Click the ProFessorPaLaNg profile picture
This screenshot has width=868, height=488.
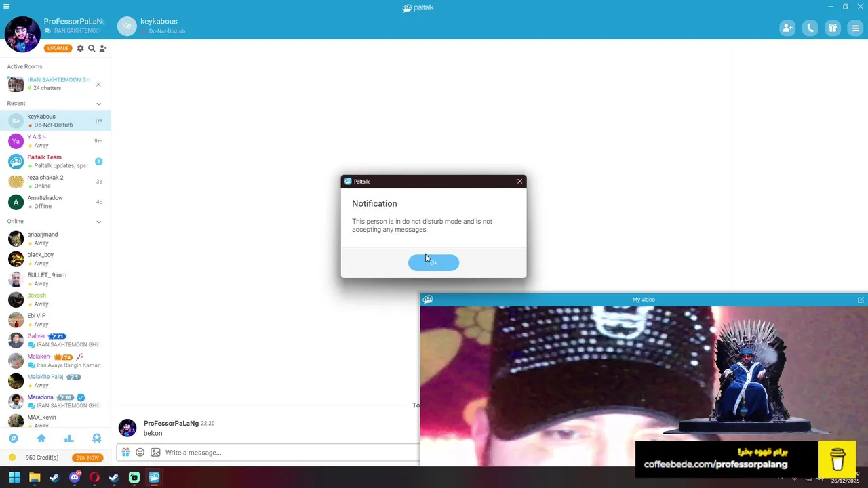click(22, 34)
